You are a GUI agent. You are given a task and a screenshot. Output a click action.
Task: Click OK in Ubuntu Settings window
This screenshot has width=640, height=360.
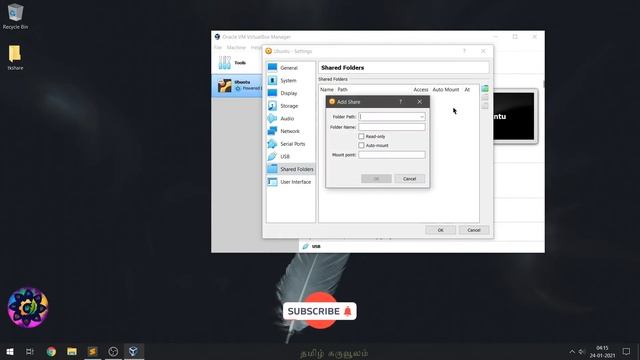pos(440,230)
